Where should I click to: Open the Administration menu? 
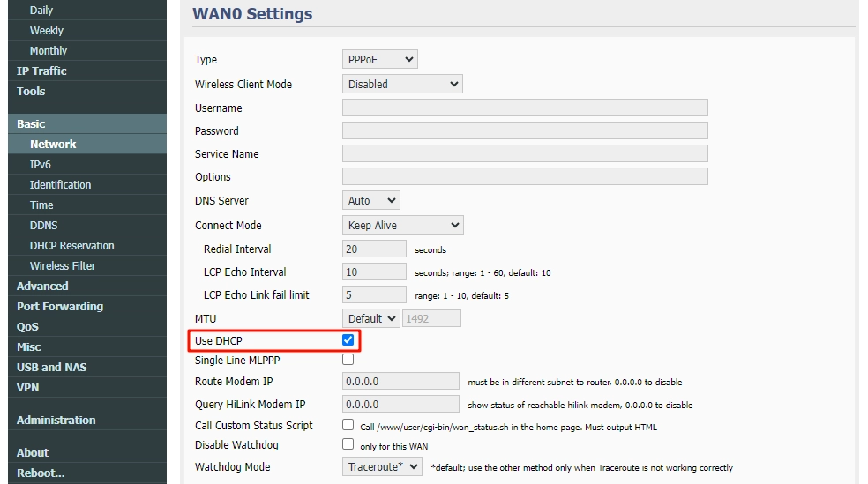click(56, 421)
